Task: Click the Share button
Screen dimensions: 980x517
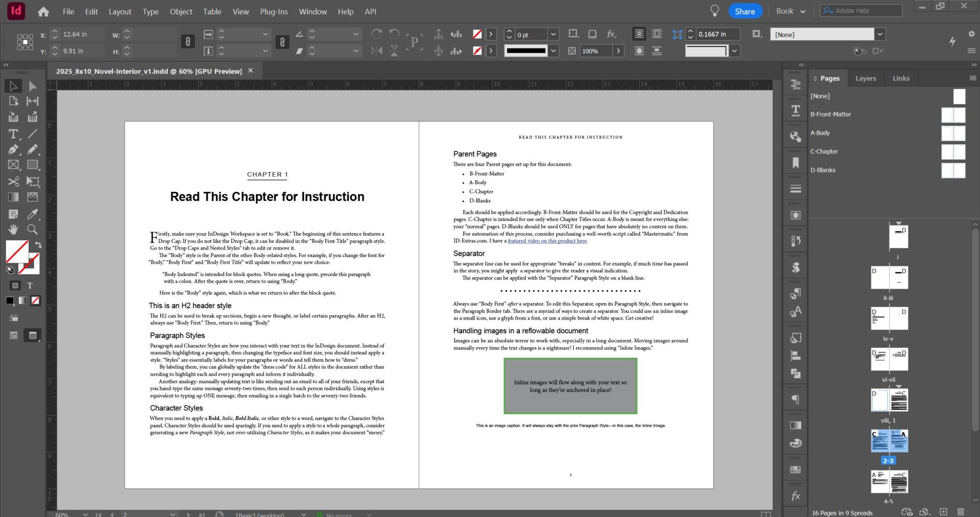Action: [x=745, y=11]
